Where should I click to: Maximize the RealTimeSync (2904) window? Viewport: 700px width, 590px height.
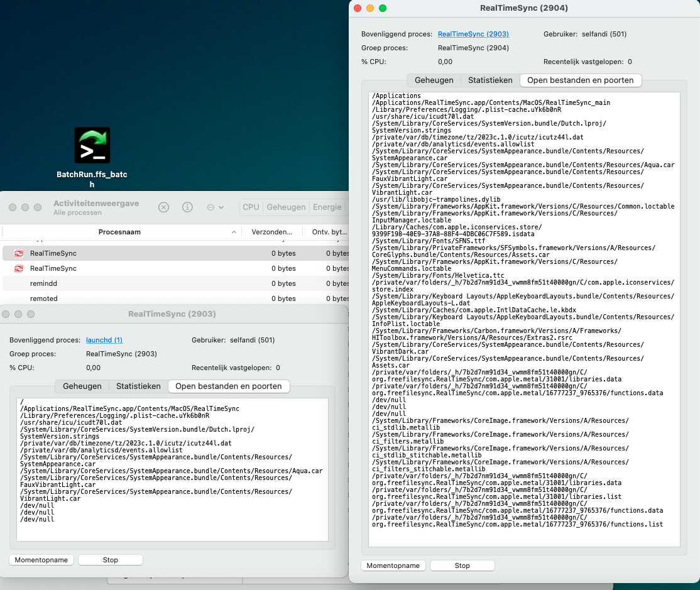(x=383, y=8)
